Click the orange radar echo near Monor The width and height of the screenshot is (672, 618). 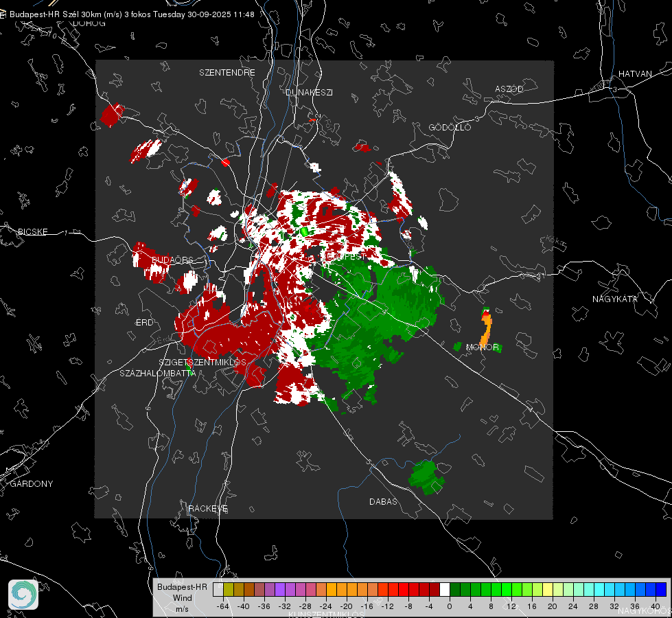[x=485, y=328]
